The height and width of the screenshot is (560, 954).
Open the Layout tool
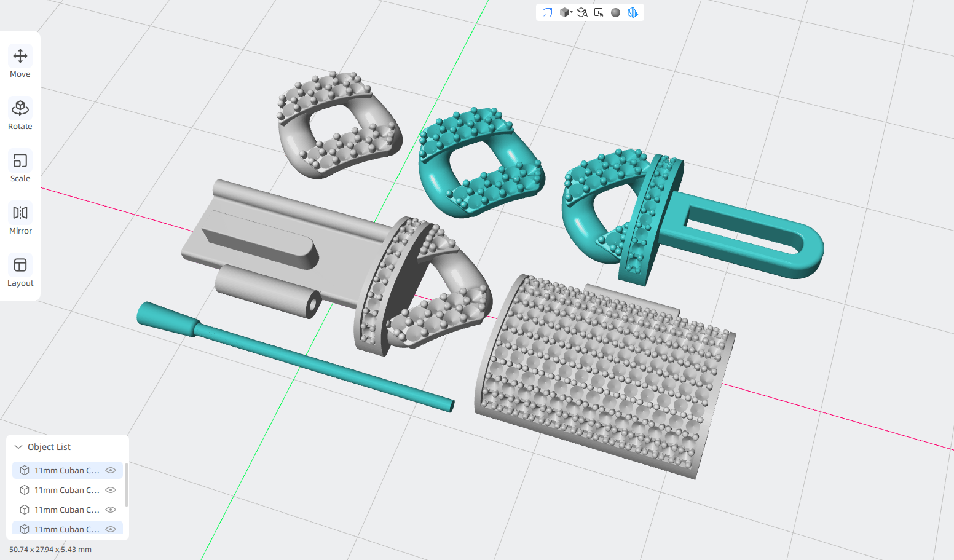(20, 272)
